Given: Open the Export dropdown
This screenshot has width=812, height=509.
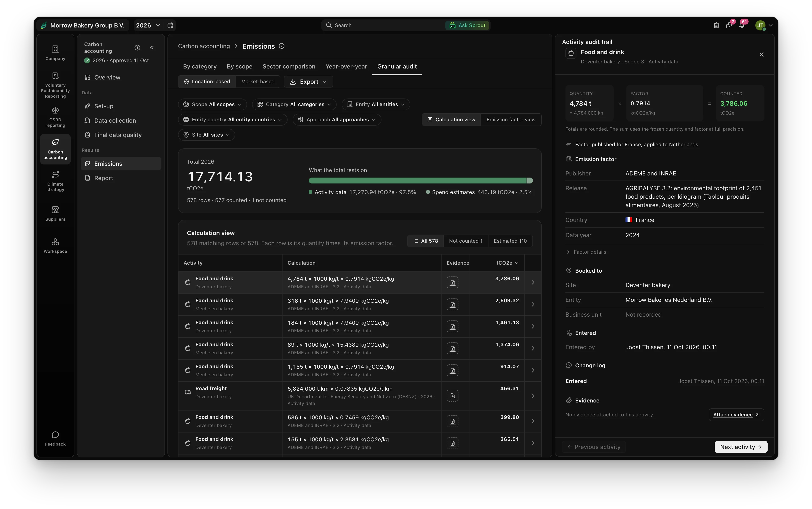Looking at the screenshot, I should (x=308, y=81).
